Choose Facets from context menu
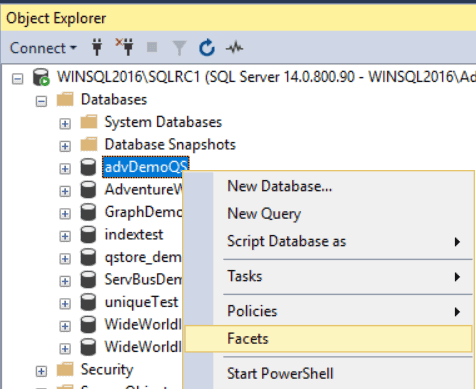 coord(328,339)
